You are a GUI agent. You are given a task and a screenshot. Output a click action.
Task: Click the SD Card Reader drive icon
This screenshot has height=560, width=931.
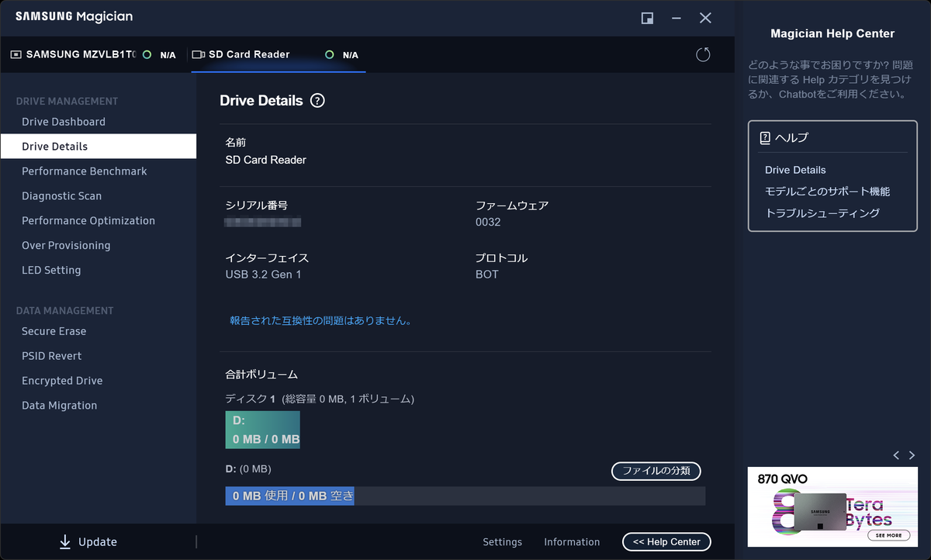click(x=198, y=54)
